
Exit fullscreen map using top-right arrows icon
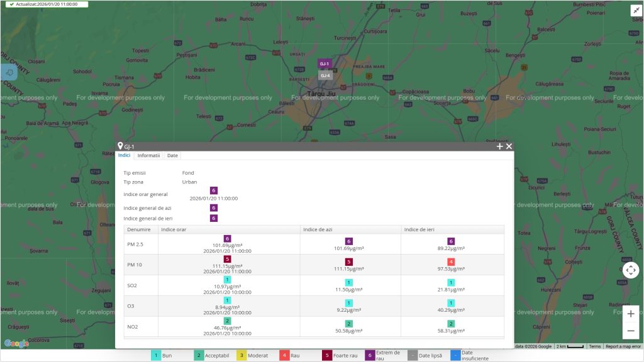coord(635,10)
